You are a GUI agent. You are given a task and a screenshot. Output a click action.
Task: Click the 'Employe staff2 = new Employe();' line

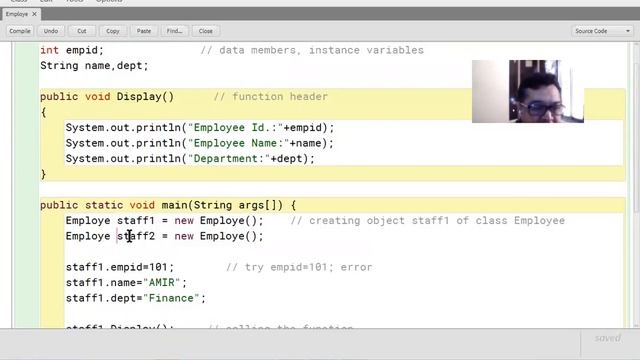pyautogui.click(x=164, y=236)
